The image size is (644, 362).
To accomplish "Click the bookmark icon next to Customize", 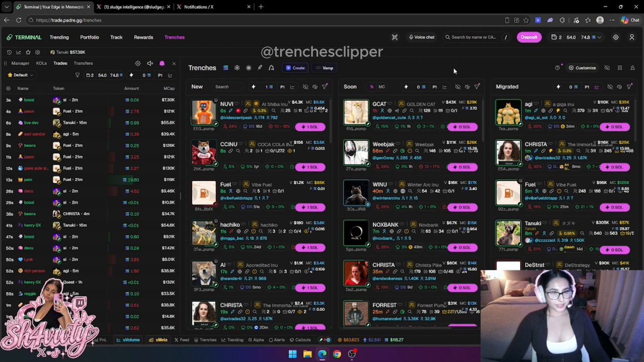I will tap(620, 68).
